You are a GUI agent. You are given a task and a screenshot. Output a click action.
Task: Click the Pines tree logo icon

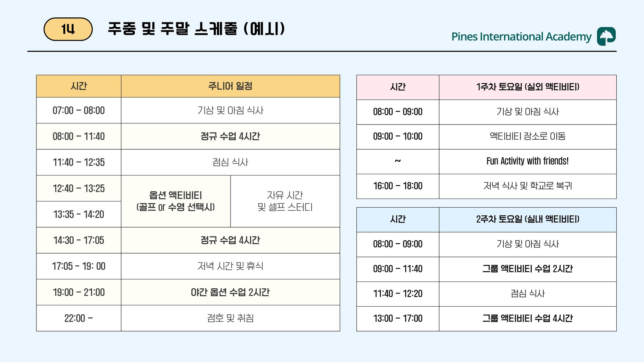[x=606, y=36]
